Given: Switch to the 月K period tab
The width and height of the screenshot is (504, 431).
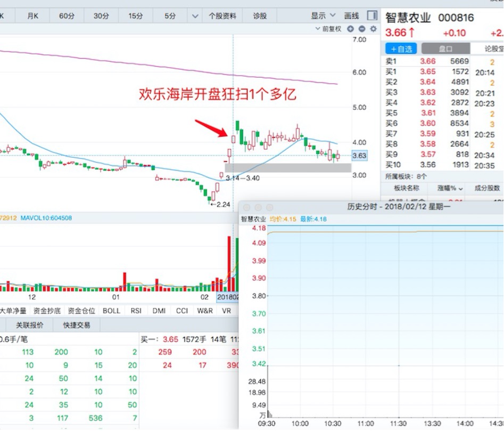Looking at the screenshot, I should [x=33, y=16].
